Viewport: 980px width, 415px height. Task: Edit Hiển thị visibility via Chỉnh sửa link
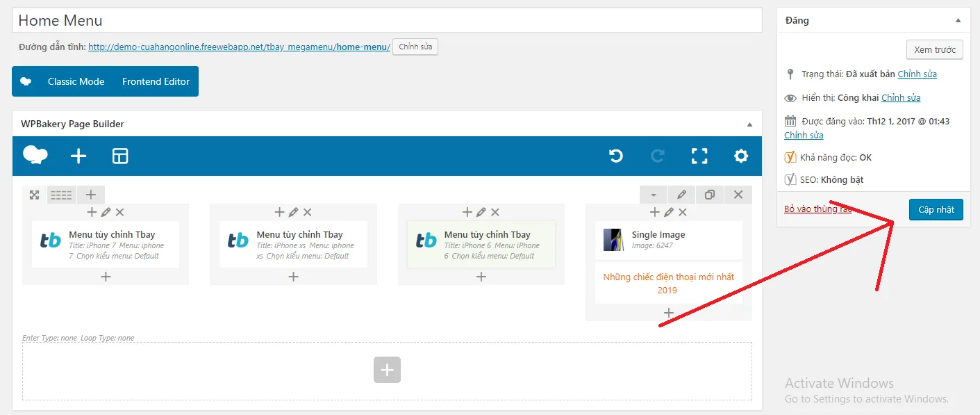coord(901,97)
